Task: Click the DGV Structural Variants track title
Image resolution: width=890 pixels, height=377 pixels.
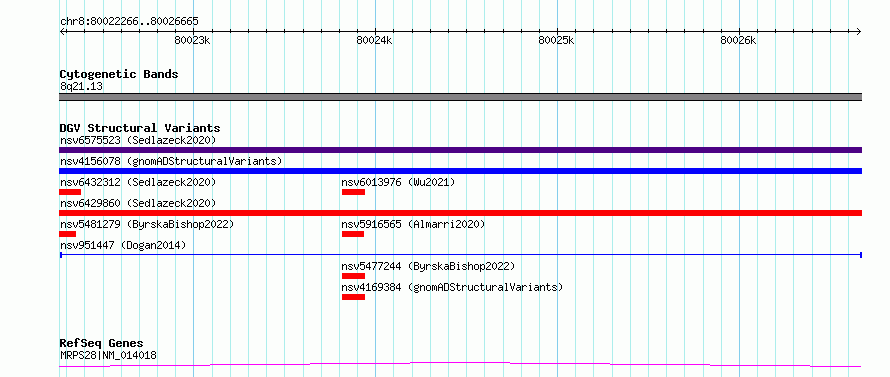Action: tap(140, 128)
